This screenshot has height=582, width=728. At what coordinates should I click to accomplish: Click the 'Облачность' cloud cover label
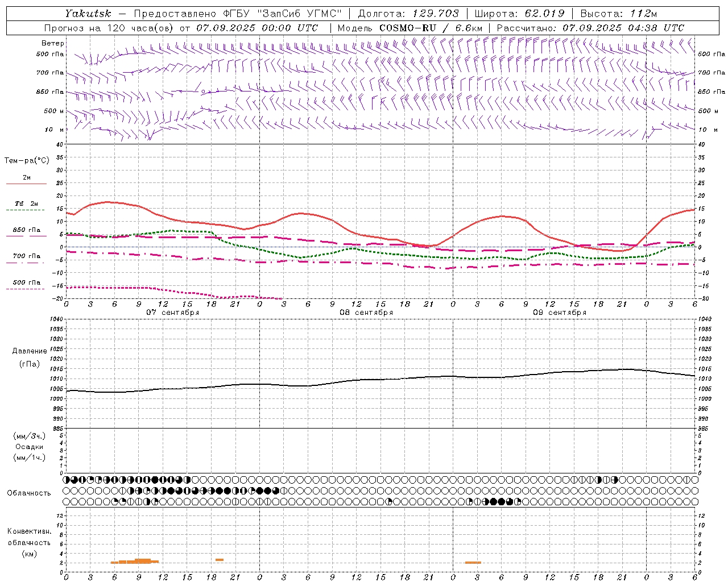point(29,493)
